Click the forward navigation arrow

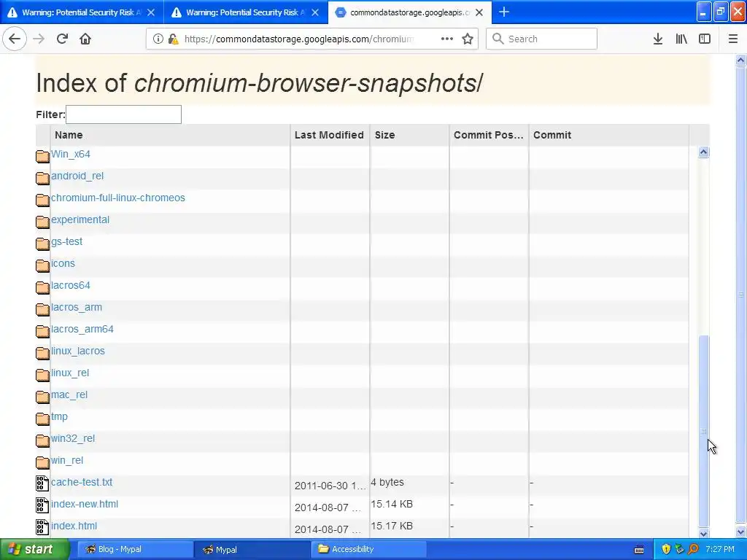(x=39, y=39)
